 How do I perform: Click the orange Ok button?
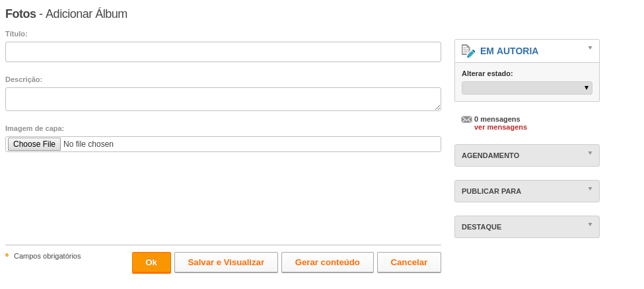151,263
